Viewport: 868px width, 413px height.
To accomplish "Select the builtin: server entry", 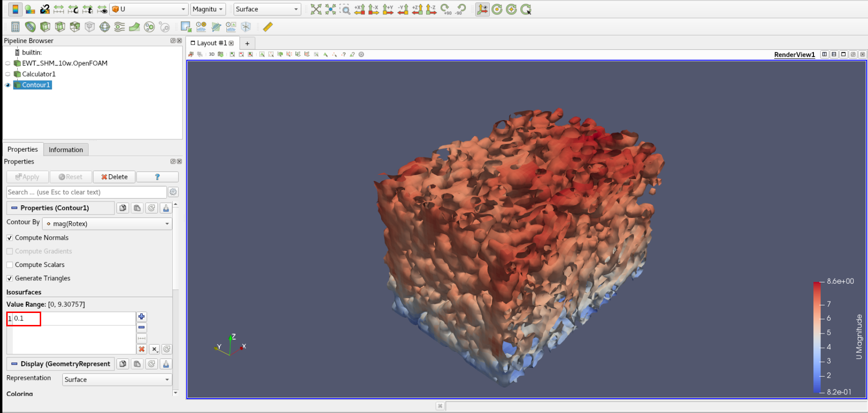I will coord(29,53).
